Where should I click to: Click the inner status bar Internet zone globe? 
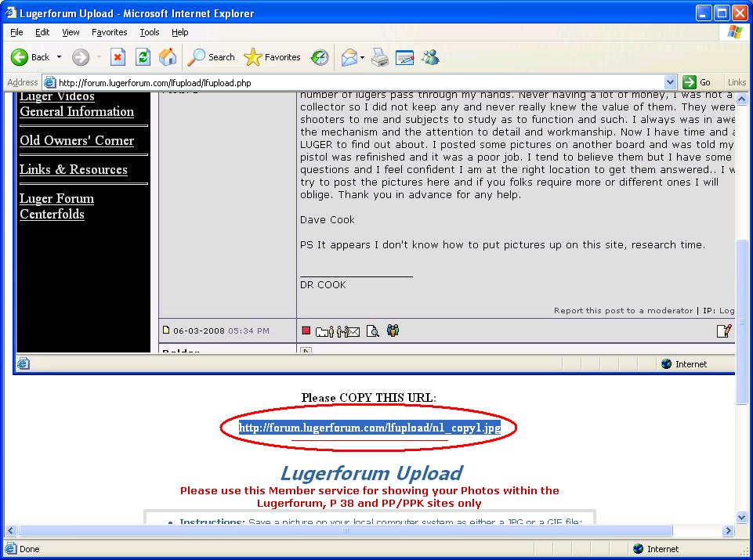coord(666,363)
